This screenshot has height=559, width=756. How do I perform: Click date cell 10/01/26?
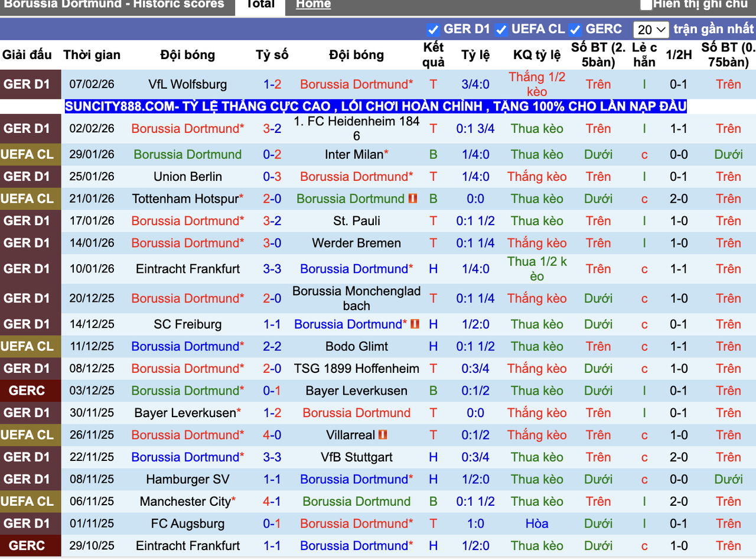pos(92,269)
